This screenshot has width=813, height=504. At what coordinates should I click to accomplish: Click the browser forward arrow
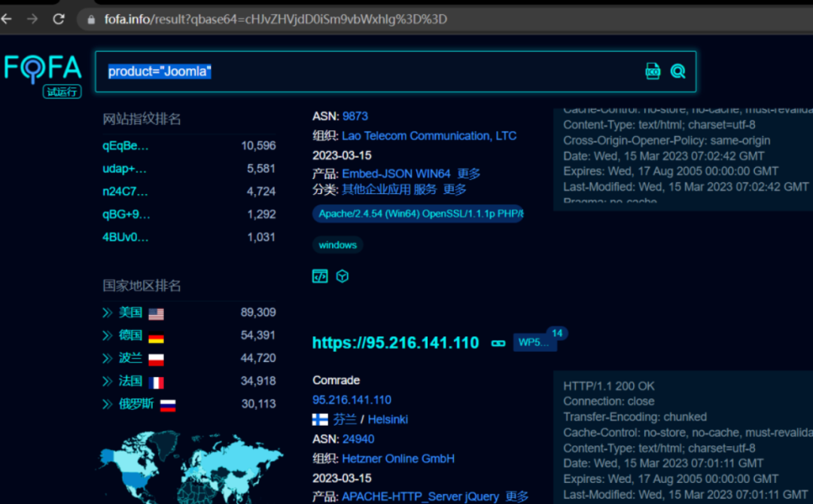click(x=32, y=19)
